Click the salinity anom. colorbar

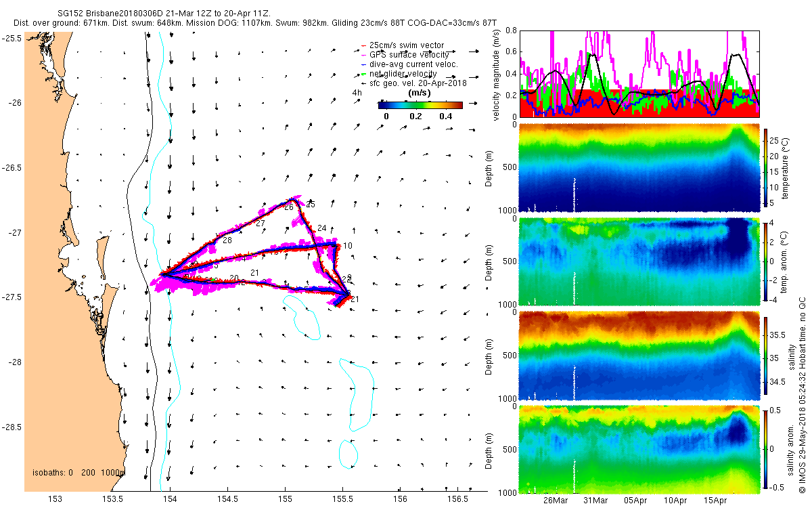coord(767,449)
